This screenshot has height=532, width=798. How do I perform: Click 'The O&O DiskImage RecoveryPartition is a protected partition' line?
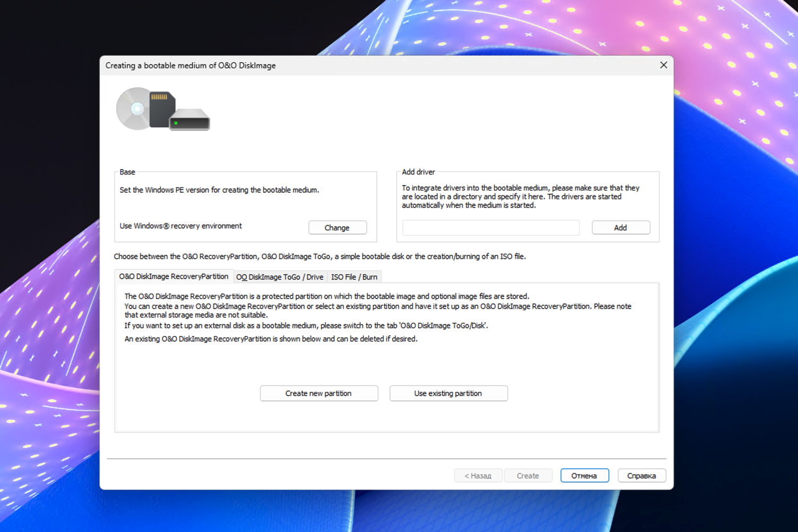[327, 296]
